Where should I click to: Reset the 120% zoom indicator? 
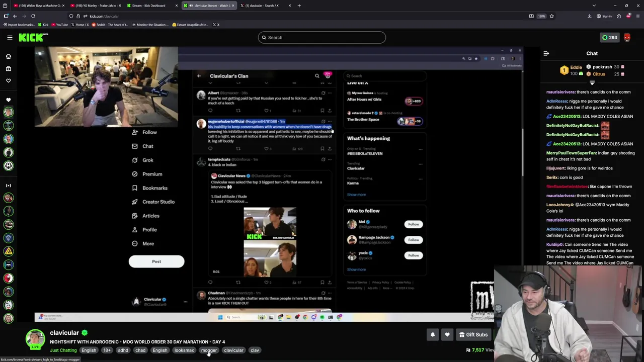pyautogui.click(x=541, y=16)
